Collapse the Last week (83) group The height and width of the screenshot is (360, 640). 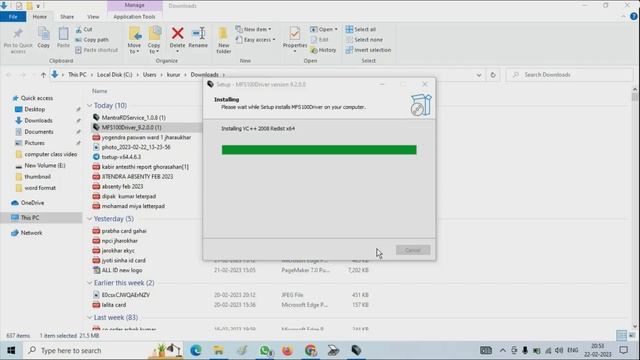coord(89,318)
